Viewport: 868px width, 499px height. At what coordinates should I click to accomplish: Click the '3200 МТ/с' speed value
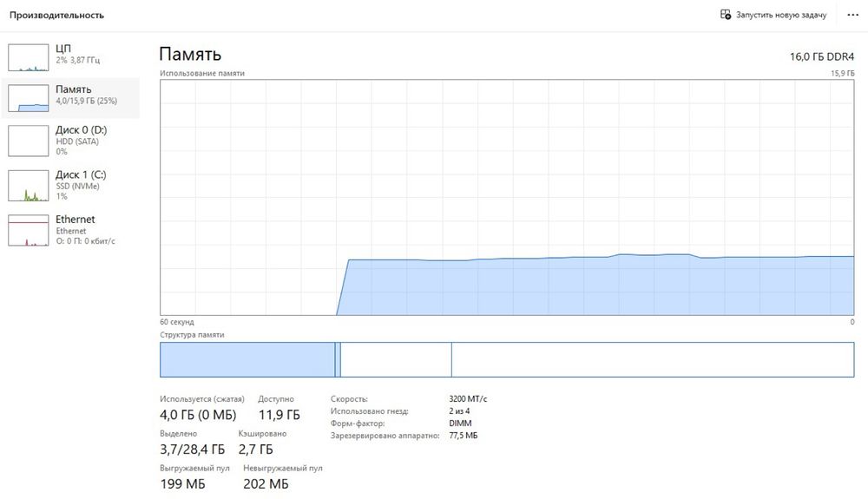pos(469,399)
